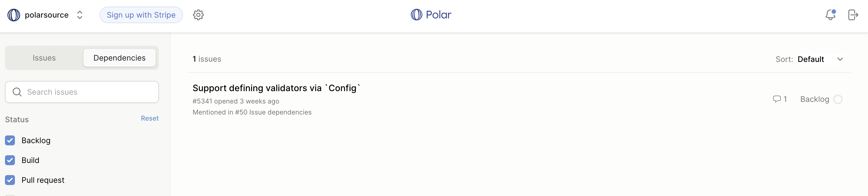This screenshot has height=196, width=868.
Task: Select the Dependencies tab
Action: coord(119,58)
